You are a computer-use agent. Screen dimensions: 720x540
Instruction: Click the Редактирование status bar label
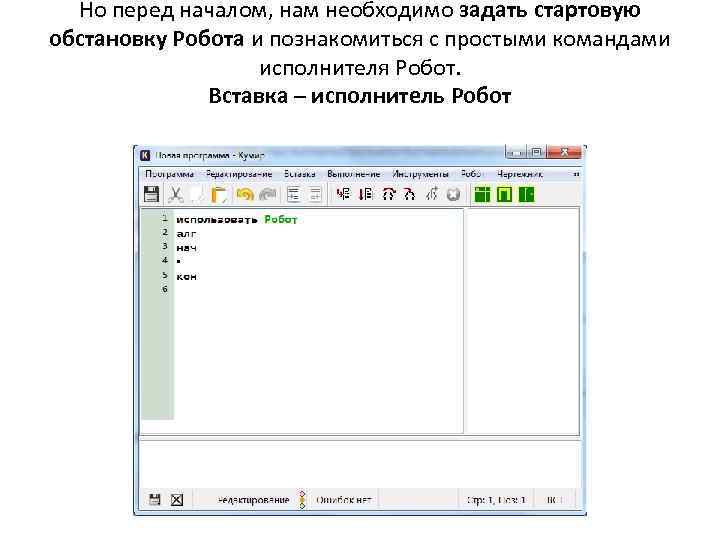(253, 500)
